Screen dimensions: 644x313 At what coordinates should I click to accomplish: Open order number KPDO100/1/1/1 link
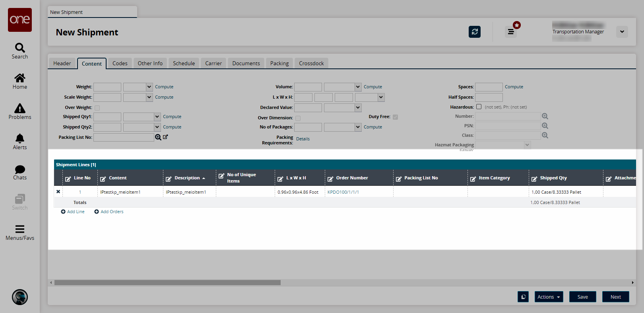pos(343,192)
